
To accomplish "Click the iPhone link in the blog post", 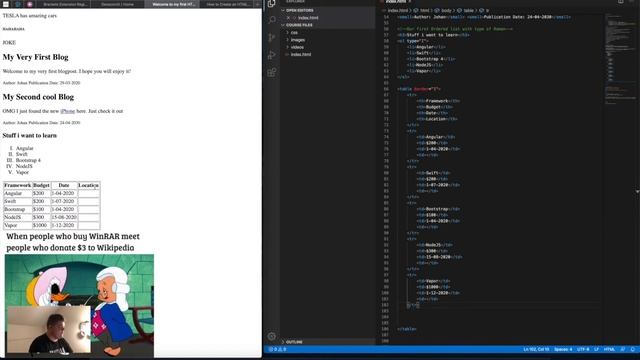I will [68, 111].
